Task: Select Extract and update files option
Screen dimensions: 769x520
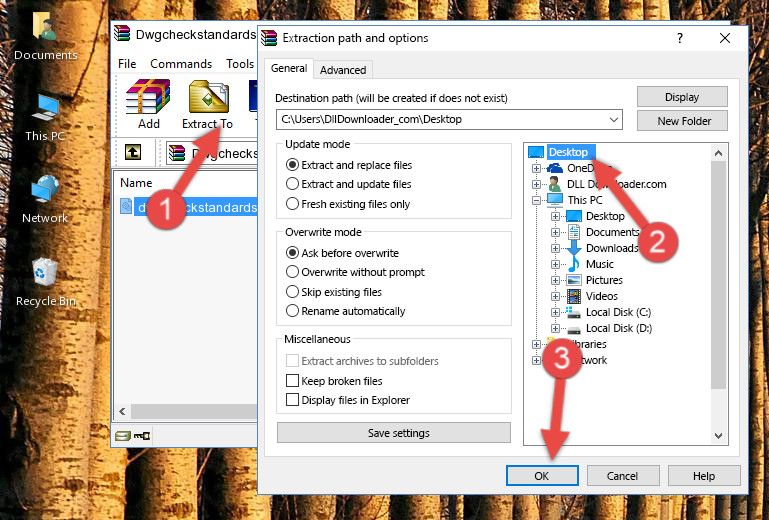Action: pyautogui.click(x=292, y=184)
